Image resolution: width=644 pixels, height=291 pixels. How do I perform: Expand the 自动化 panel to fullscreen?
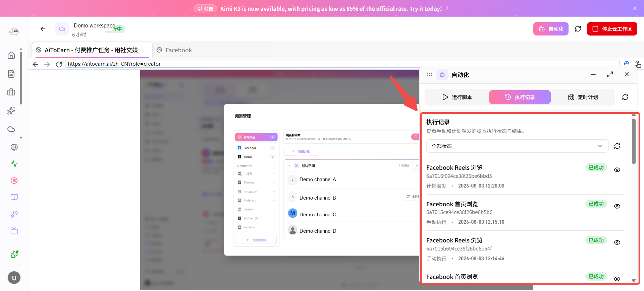click(610, 74)
